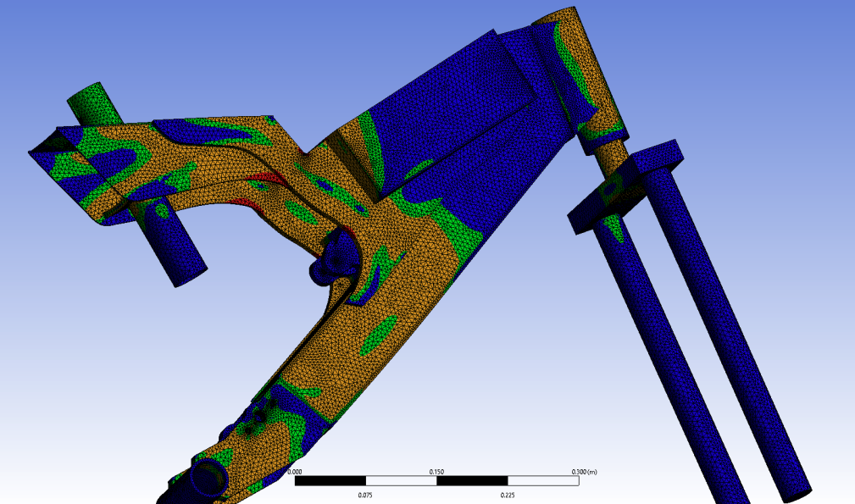Select the bottom bracket shell circular opening
The width and height of the screenshot is (855, 504).
click(x=208, y=478)
